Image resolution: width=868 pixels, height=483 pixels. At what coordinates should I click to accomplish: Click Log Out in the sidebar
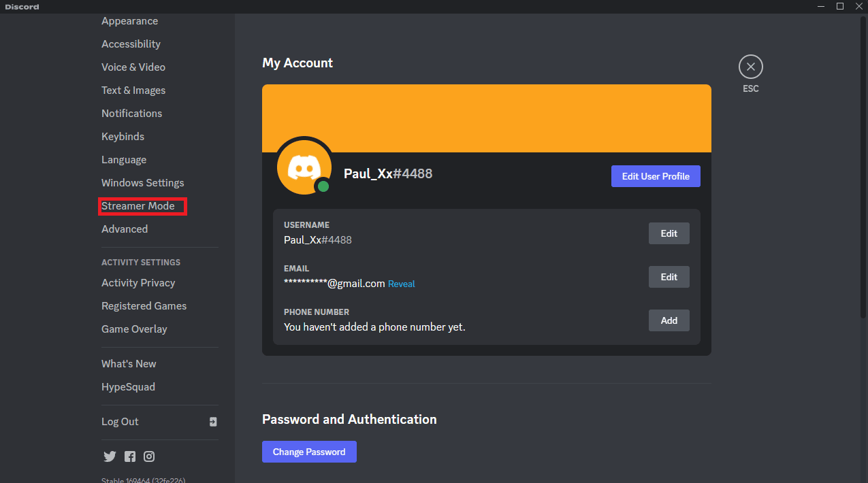click(120, 422)
